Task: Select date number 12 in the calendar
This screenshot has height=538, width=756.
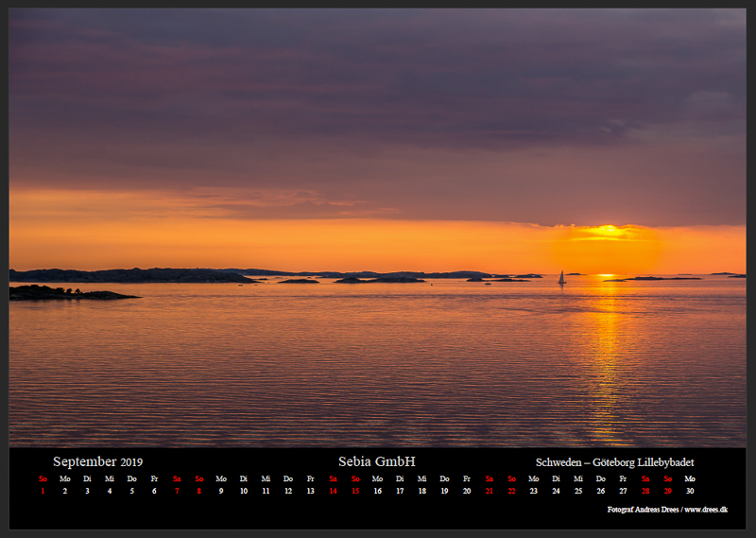Action: tap(288, 491)
